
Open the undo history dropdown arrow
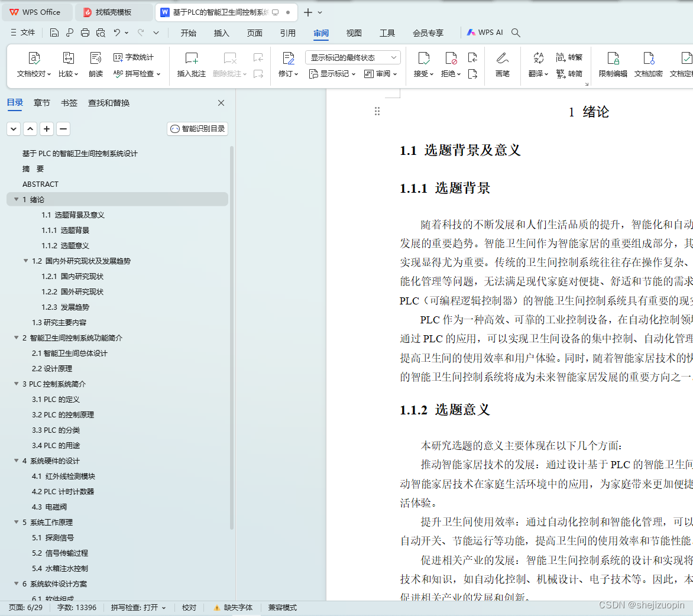(127, 33)
